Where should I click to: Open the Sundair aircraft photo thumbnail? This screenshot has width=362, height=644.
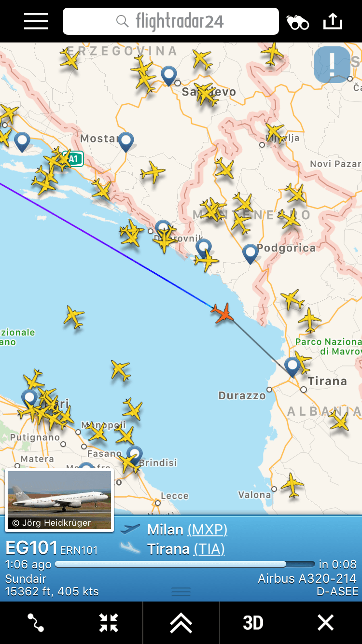tap(59, 500)
